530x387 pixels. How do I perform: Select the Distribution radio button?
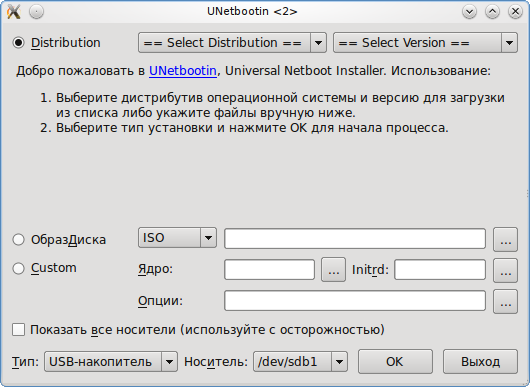(18, 43)
